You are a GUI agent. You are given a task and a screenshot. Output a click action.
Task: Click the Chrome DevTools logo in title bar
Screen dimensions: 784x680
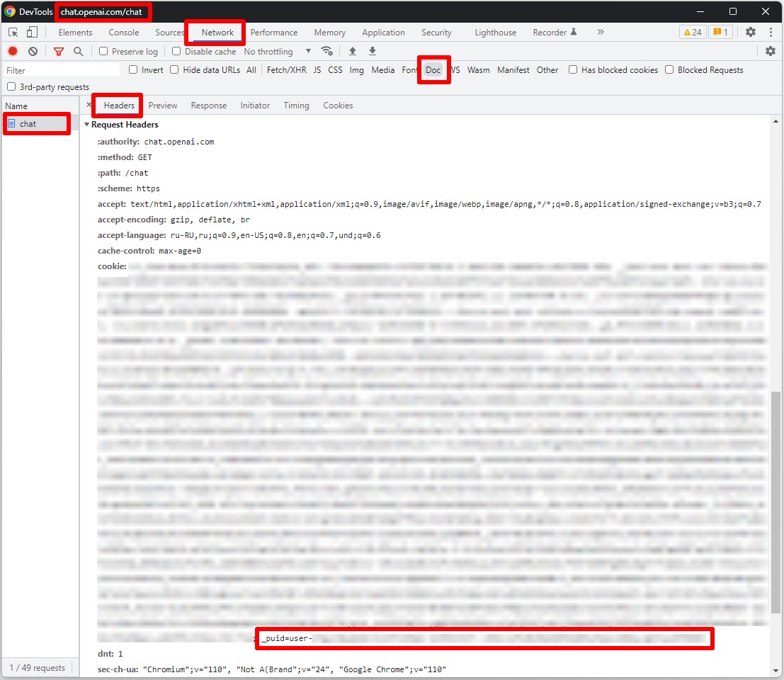pos(9,11)
